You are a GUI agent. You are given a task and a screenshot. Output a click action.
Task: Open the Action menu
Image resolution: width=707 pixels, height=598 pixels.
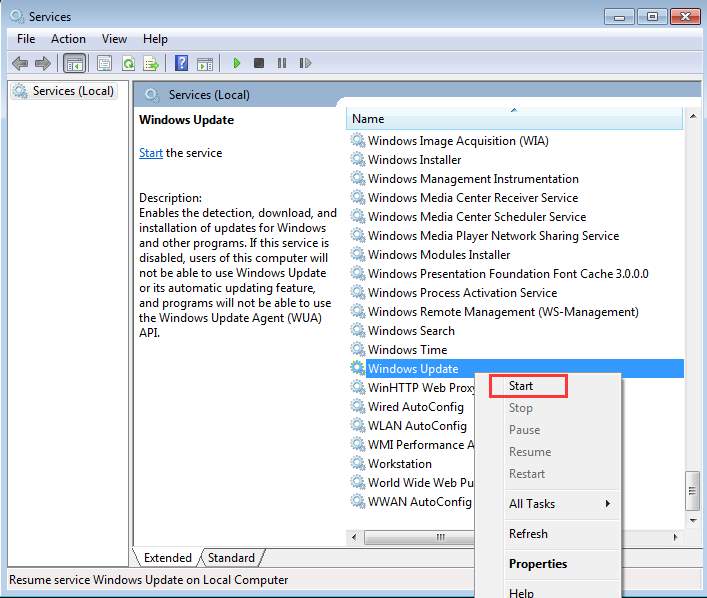(x=68, y=39)
